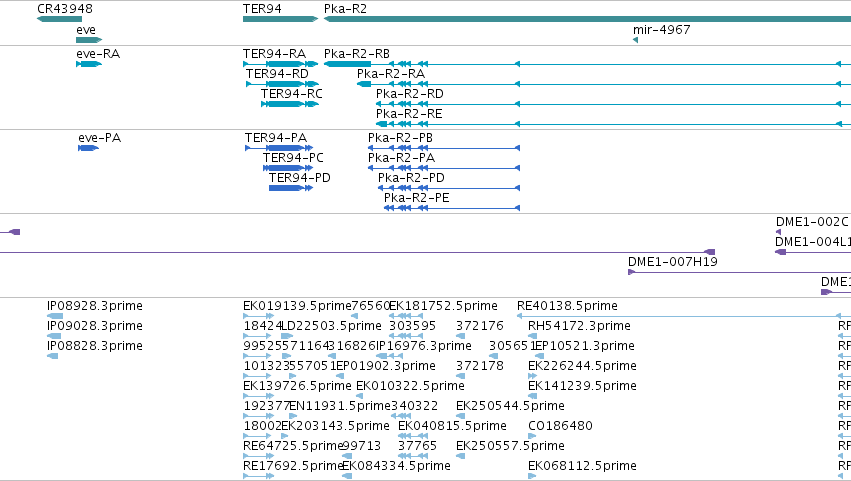This screenshot has width=851, height=481.
Task: Click the 303595 EST label
Action: coord(412,326)
